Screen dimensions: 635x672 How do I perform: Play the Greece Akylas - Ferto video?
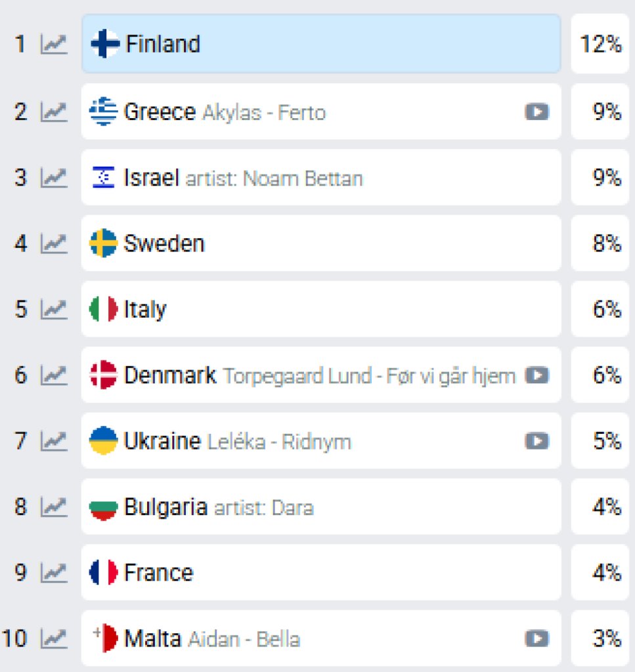536,112
